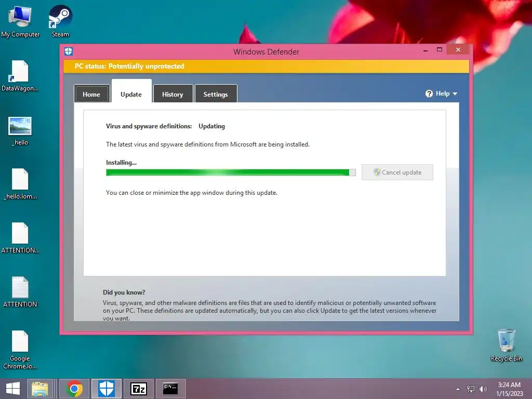Minimize the Windows Defender window
532x399 pixels.
coord(425,50)
